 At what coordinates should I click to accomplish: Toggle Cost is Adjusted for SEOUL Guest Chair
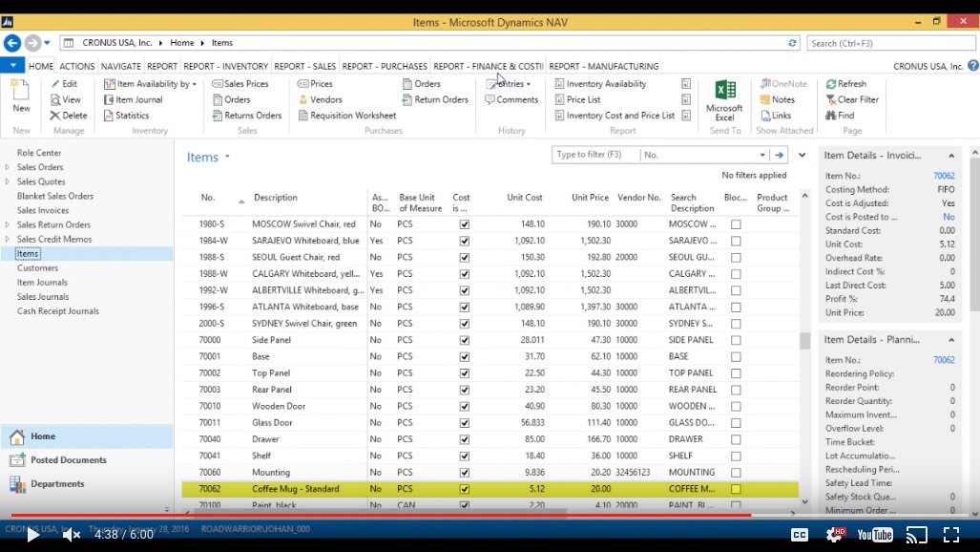(465, 257)
